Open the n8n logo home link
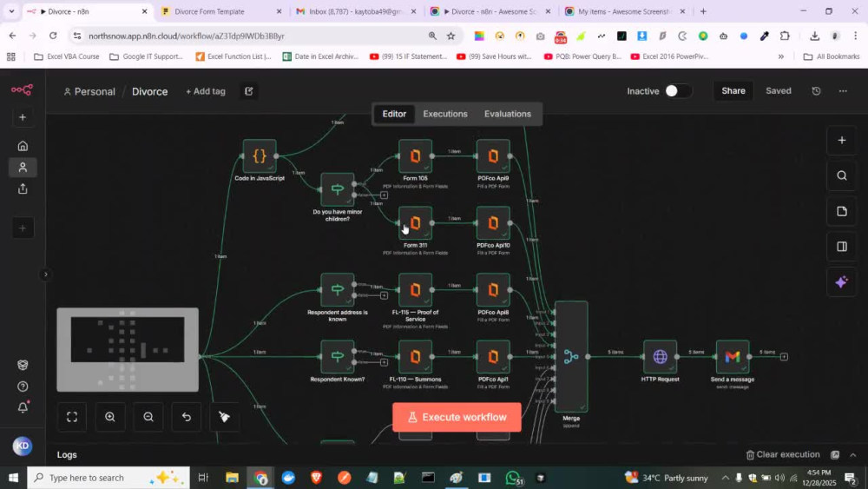 pyautogui.click(x=23, y=89)
